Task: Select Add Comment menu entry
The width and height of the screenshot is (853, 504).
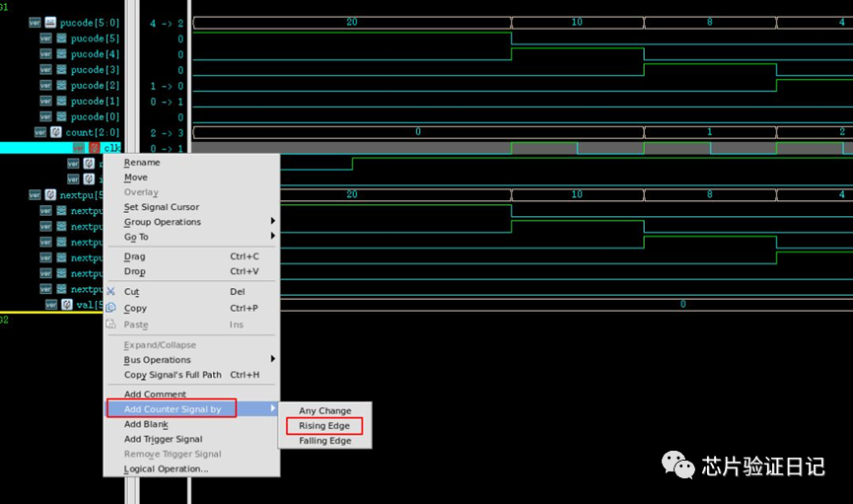Action: pos(155,395)
